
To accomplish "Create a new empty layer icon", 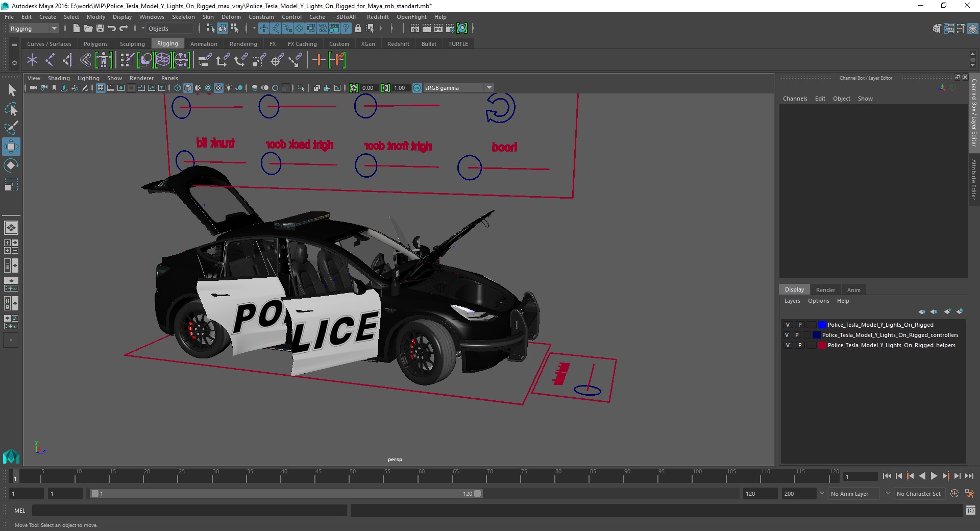I will 948,311.
